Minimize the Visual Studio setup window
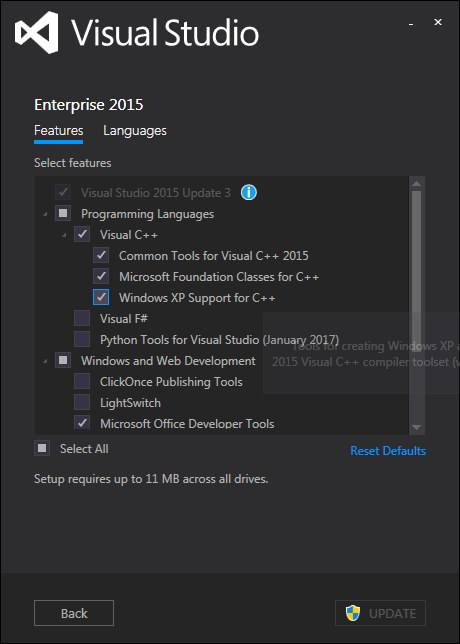 tap(411, 24)
